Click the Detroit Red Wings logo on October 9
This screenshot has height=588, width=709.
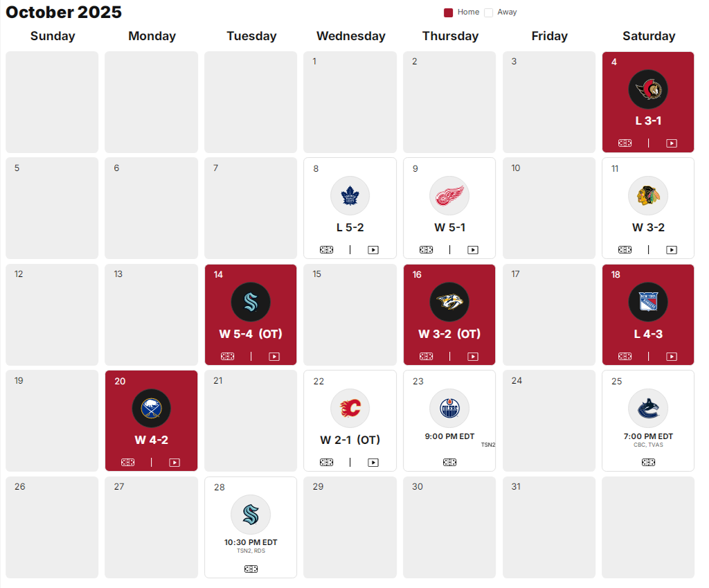[x=449, y=195]
